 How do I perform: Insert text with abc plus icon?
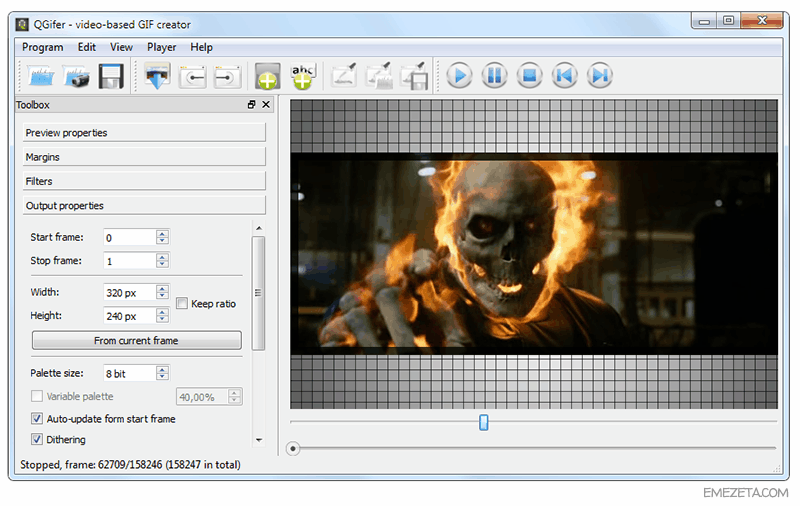pyautogui.click(x=303, y=77)
